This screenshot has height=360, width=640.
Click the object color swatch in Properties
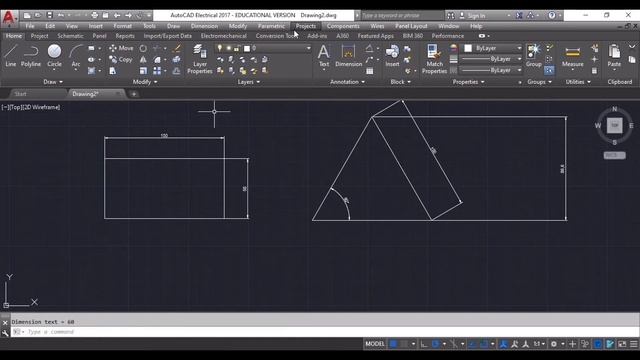click(468, 48)
